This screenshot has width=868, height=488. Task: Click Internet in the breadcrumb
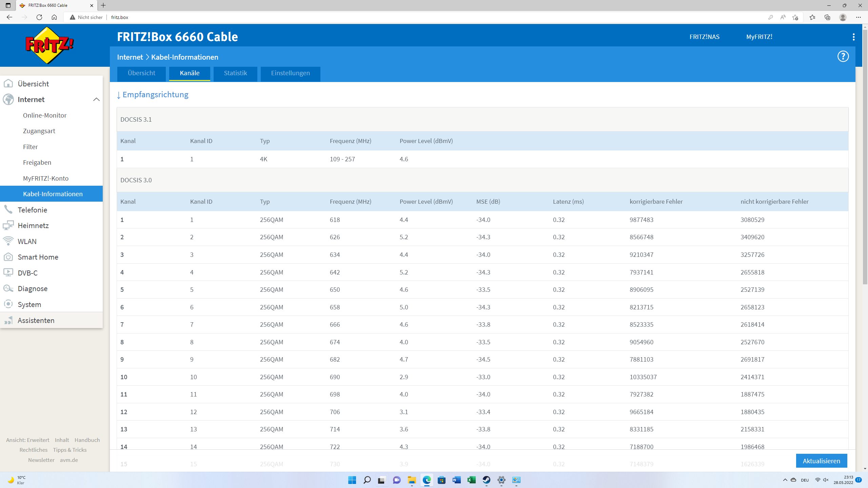[x=130, y=57]
